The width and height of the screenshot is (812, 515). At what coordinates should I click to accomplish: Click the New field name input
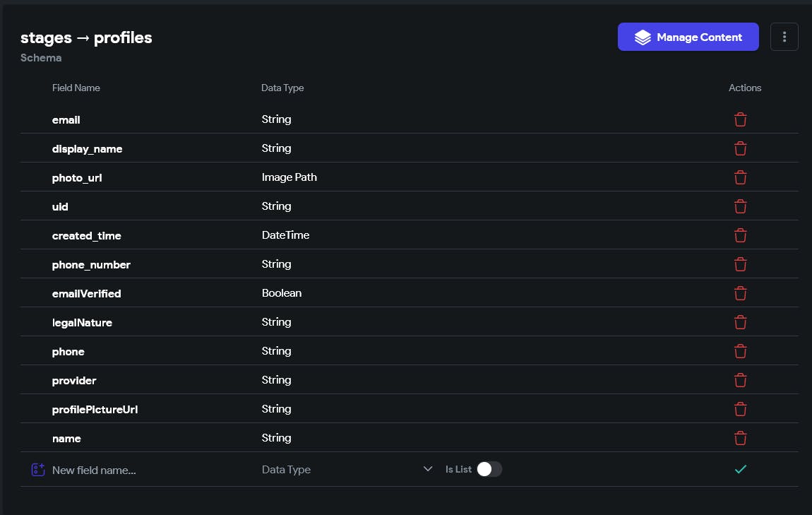[x=141, y=470]
